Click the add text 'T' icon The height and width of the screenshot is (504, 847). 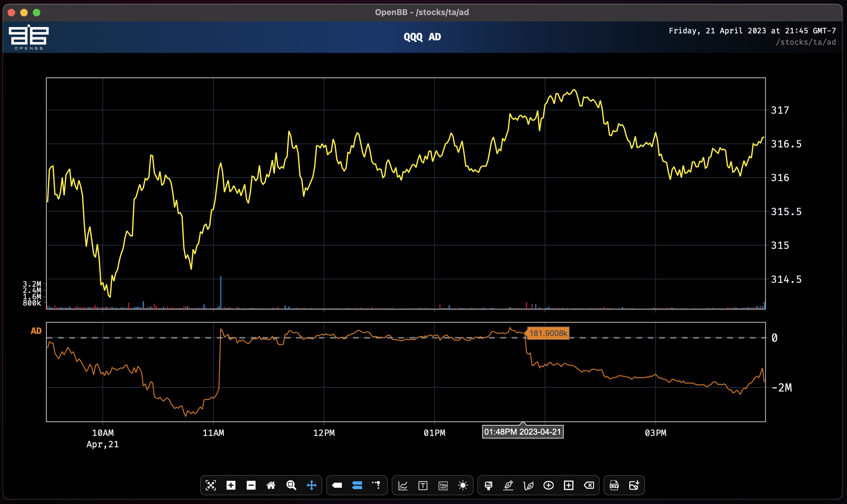tap(423, 485)
